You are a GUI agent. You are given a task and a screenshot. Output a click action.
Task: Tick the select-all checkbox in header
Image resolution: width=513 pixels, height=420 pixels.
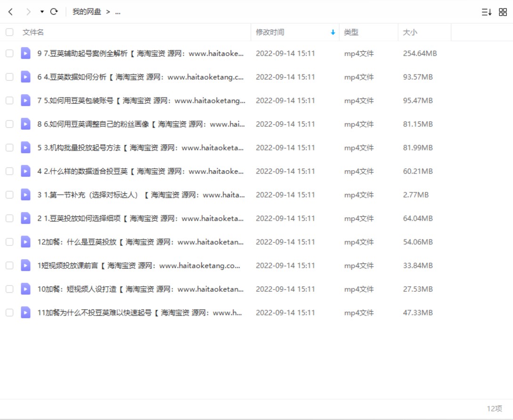tap(9, 32)
